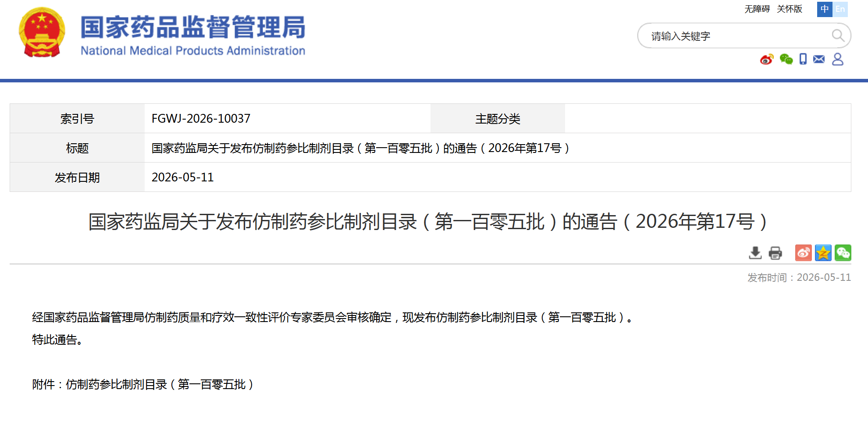Share to Weibo with the red icon
This screenshot has width=868, height=432.
(x=803, y=253)
